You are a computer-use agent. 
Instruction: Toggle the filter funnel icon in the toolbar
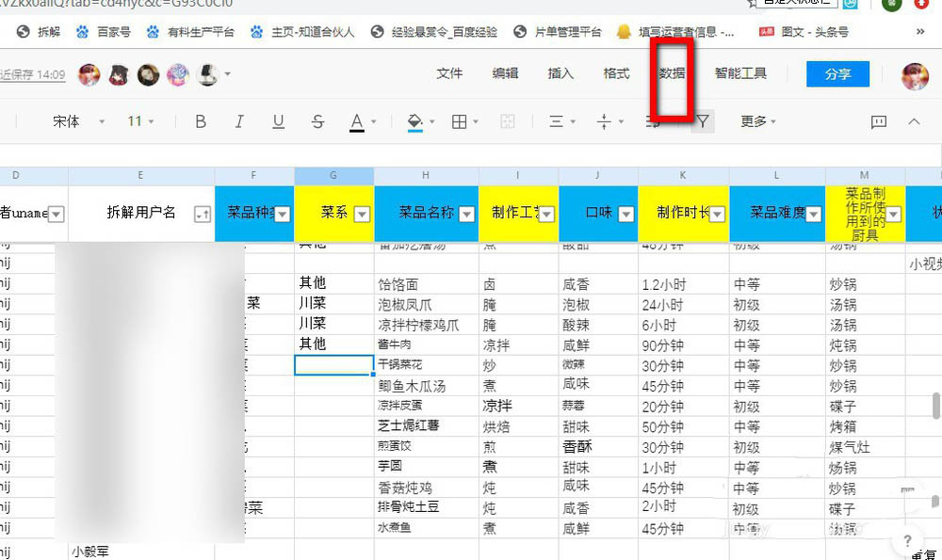[x=703, y=121]
